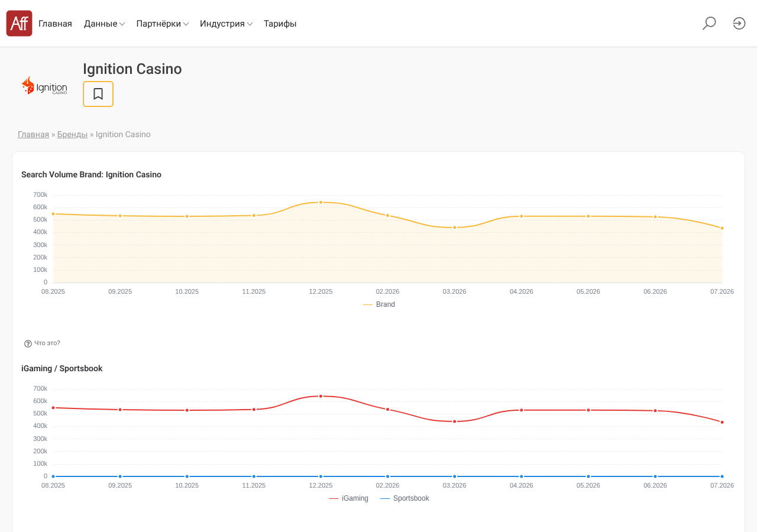Viewport: 757px width, 532px height.
Task: Click the 08.2025 Sportsbook blue point
Action: pyautogui.click(x=53, y=476)
